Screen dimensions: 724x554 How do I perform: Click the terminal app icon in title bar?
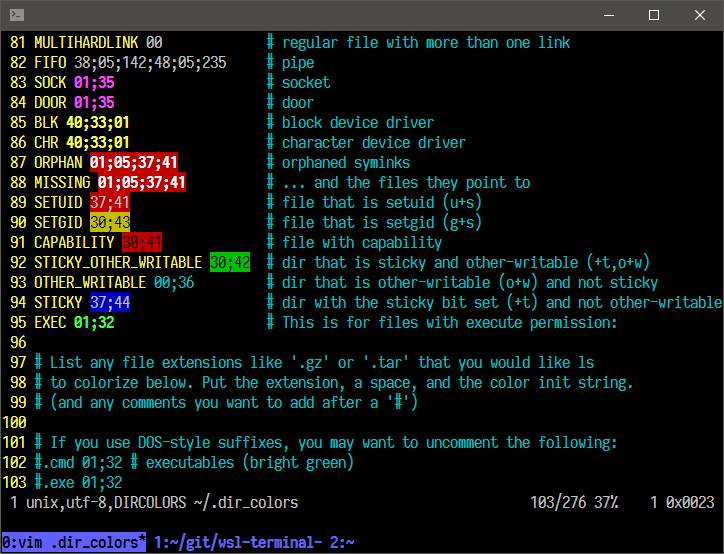[x=17, y=15]
